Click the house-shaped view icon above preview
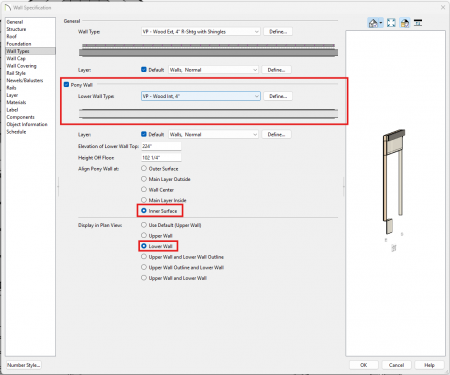This screenshot has width=450, height=375. point(373,23)
